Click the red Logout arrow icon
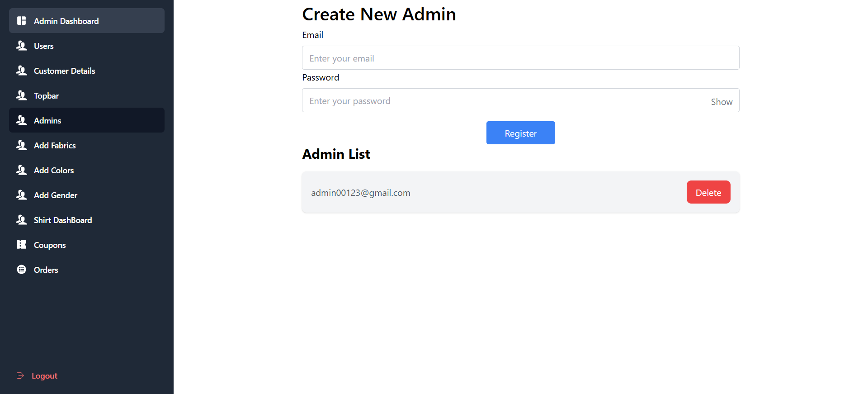This screenshot has width=868, height=394. (x=20, y=375)
